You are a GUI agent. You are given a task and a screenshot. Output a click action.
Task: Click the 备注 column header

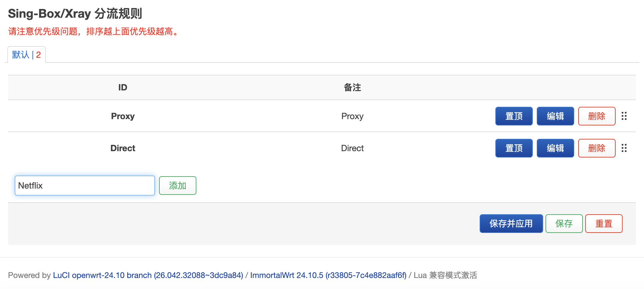[x=352, y=87]
